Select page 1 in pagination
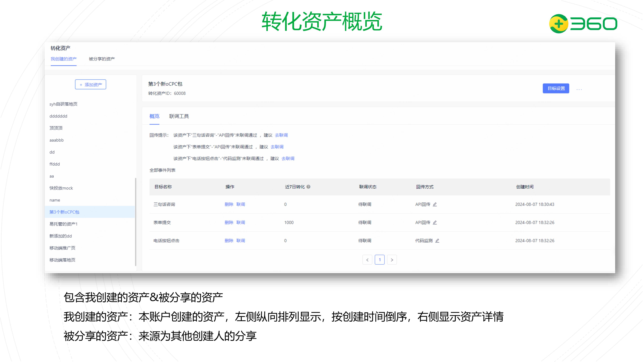This screenshot has height=362, width=644. tap(380, 260)
